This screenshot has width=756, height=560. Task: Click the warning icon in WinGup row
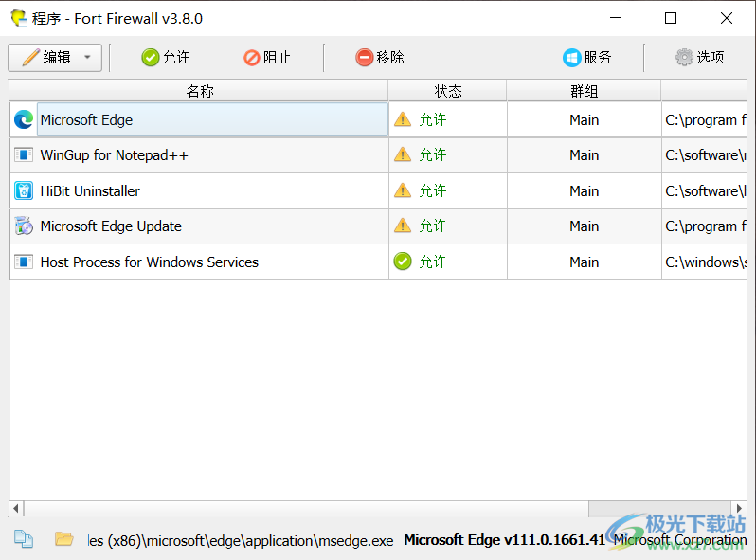tap(403, 154)
